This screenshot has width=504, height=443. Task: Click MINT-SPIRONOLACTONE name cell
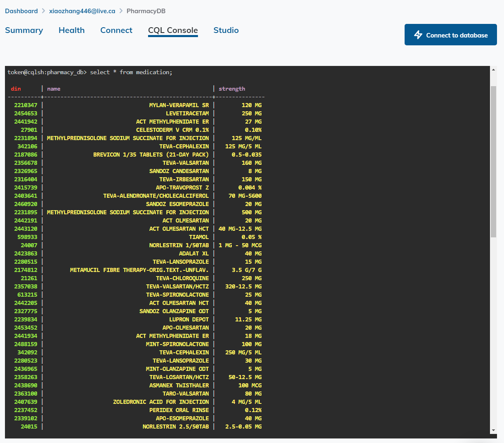[177, 344]
